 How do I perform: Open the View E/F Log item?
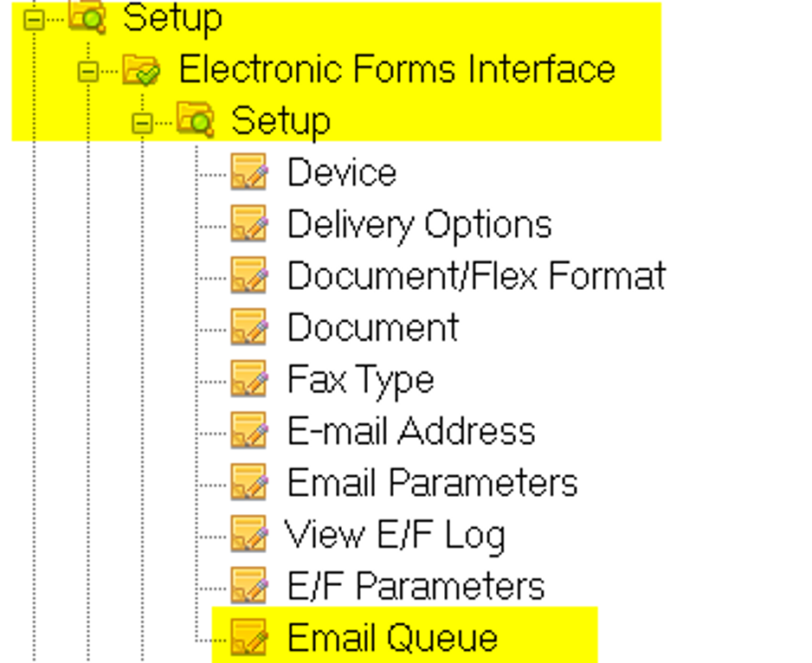pos(395,535)
